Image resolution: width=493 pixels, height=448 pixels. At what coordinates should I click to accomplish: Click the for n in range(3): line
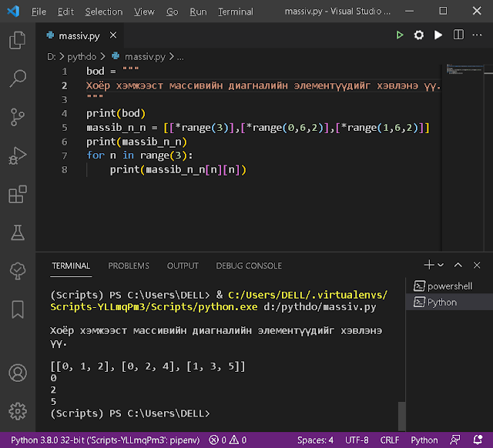click(139, 155)
